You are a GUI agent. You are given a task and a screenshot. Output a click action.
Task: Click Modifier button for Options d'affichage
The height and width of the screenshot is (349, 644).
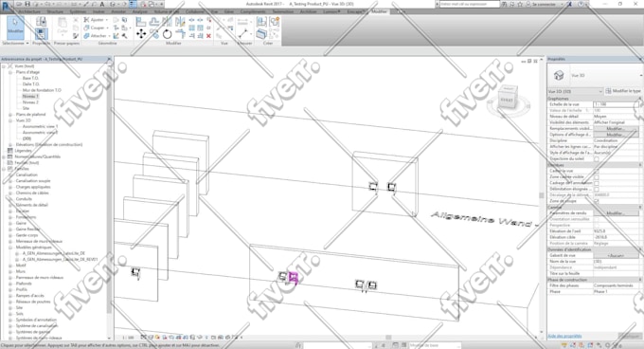tap(616, 135)
